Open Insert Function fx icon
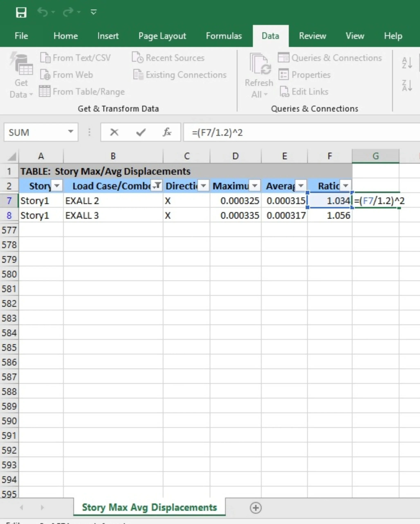 [x=167, y=132]
